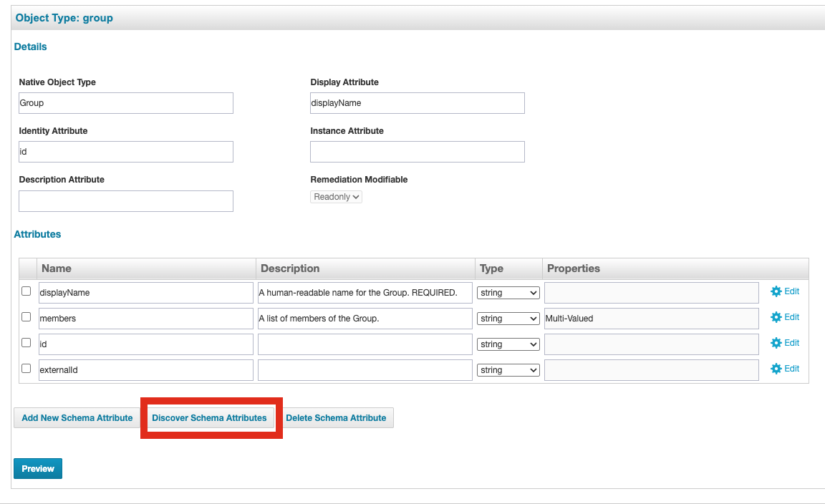825x504 pixels.
Task: Click the Preview button
Action: pyautogui.click(x=37, y=468)
